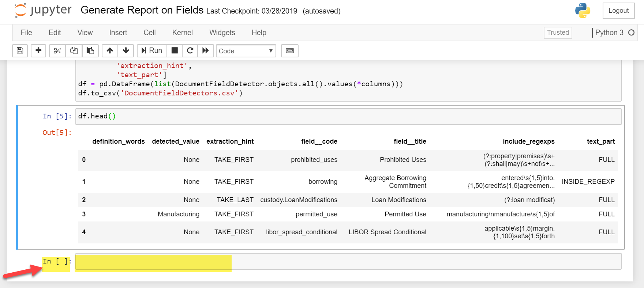Click the TAKE_LAST cell
Image resolution: width=644 pixels, height=288 pixels.
[235, 200]
